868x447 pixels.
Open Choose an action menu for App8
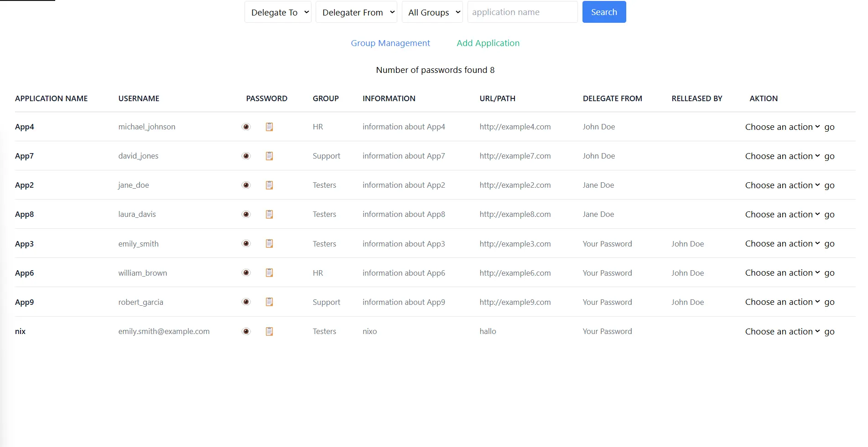(x=782, y=214)
